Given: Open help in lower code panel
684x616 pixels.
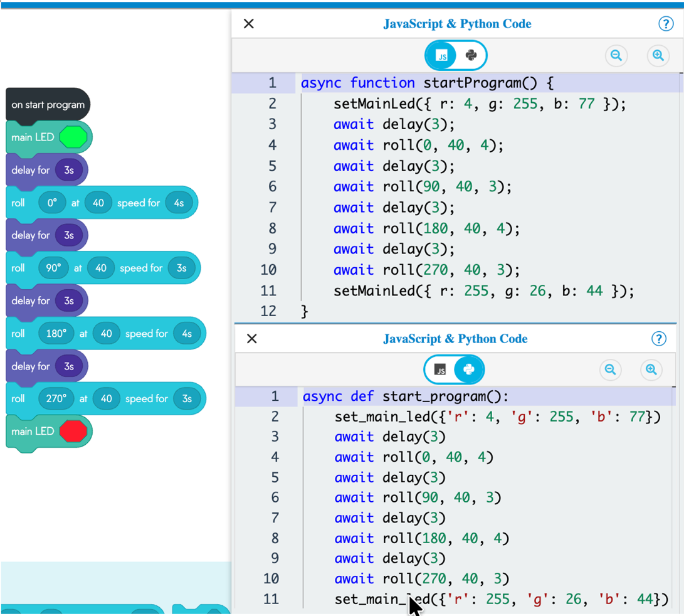Looking at the screenshot, I should 659,339.
